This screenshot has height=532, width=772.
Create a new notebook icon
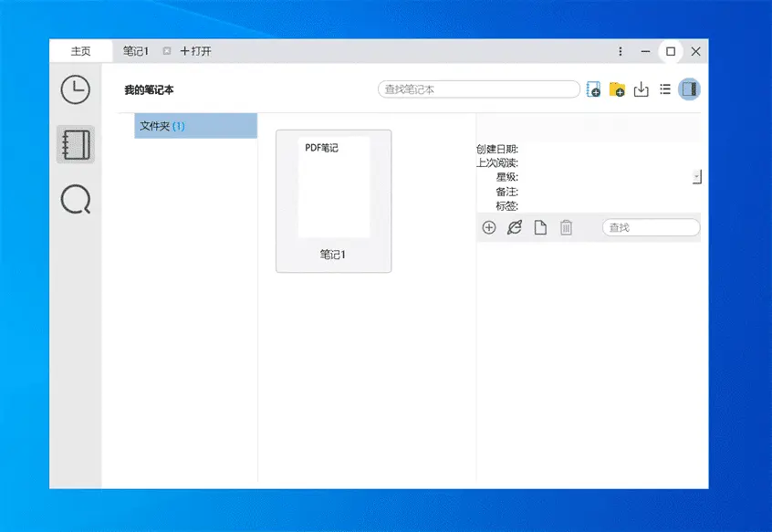tap(593, 89)
